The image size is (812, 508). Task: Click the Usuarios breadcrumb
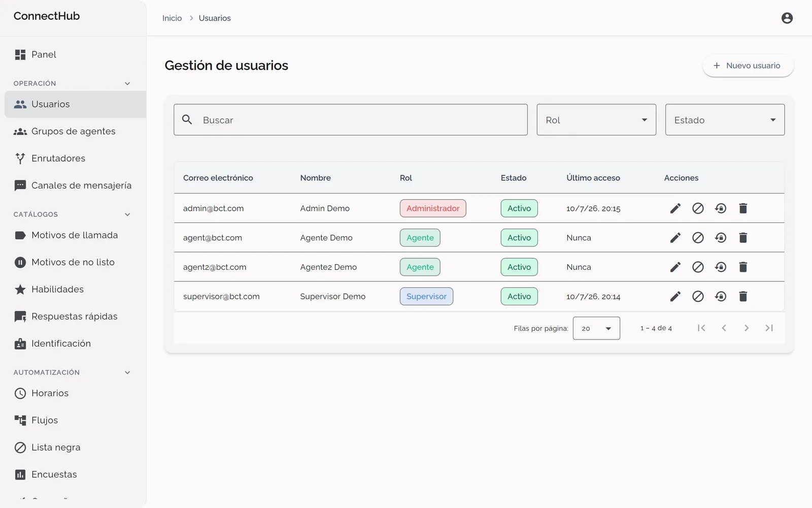pos(215,18)
